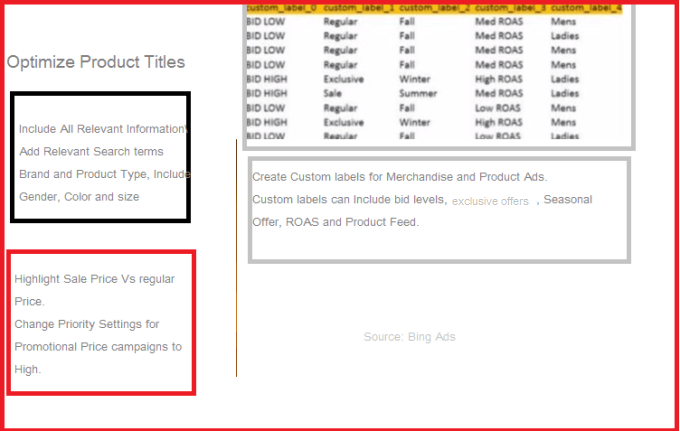Click the "Sale" cell in the table
This screenshot has height=431, width=680.
[x=333, y=93]
